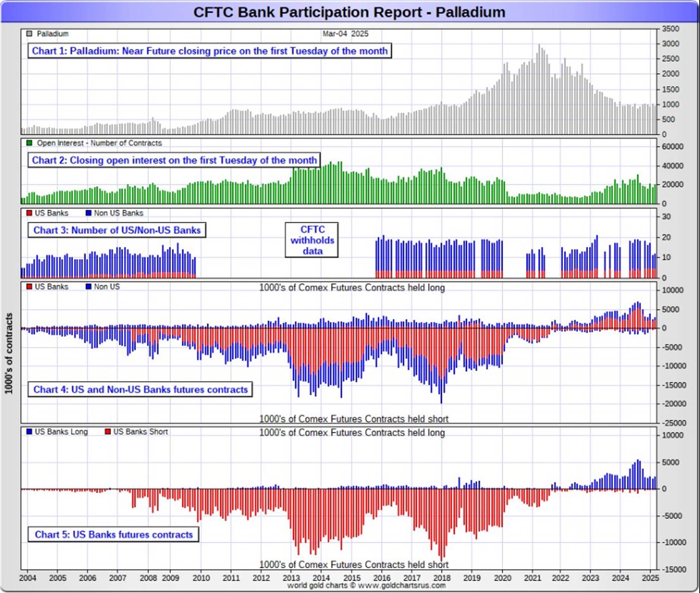The image size is (700, 593).
Task: Click the blue Non US Banks swatch in Chart 3
Action: pyautogui.click(x=88, y=213)
